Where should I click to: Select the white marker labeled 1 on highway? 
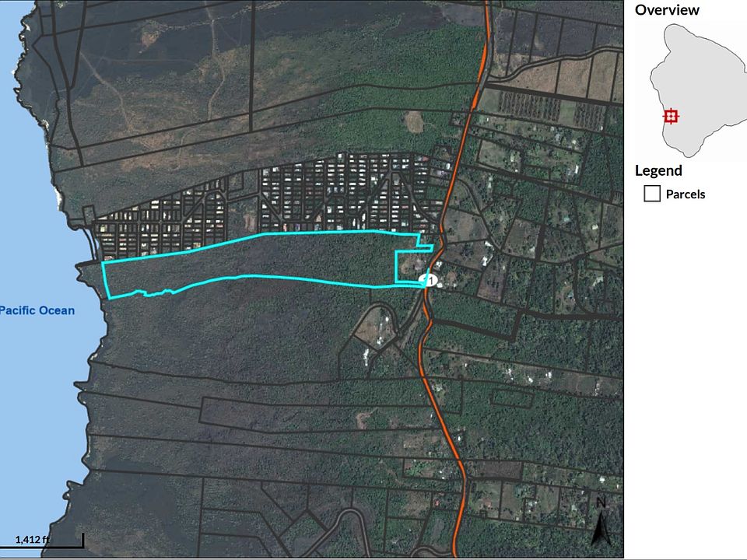(428, 281)
